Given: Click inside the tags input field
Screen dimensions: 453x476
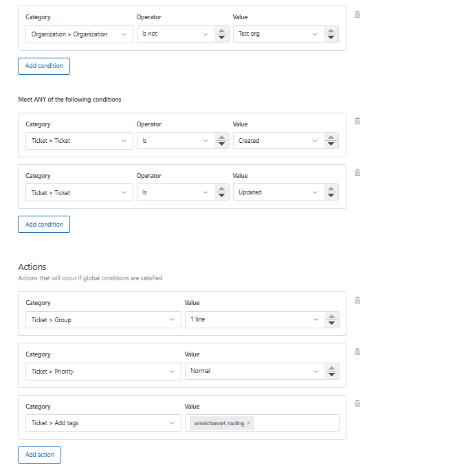Looking at the screenshot, I should tap(296, 423).
